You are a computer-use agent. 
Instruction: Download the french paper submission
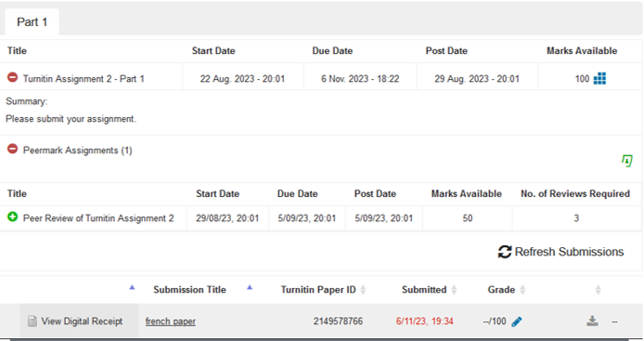click(x=592, y=321)
